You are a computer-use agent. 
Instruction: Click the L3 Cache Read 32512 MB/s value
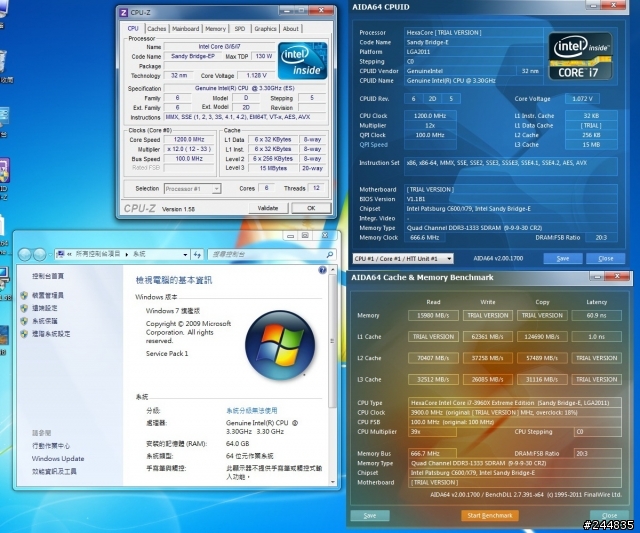point(433,379)
